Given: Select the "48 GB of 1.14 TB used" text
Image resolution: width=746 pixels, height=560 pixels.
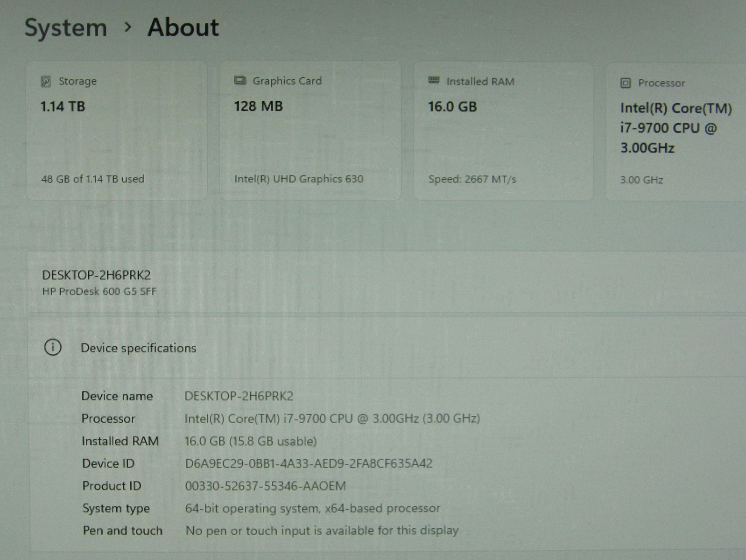Looking at the screenshot, I should tap(92, 179).
